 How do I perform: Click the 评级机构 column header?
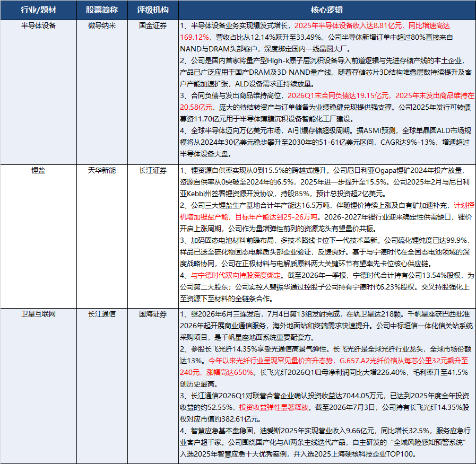(153, 10)
